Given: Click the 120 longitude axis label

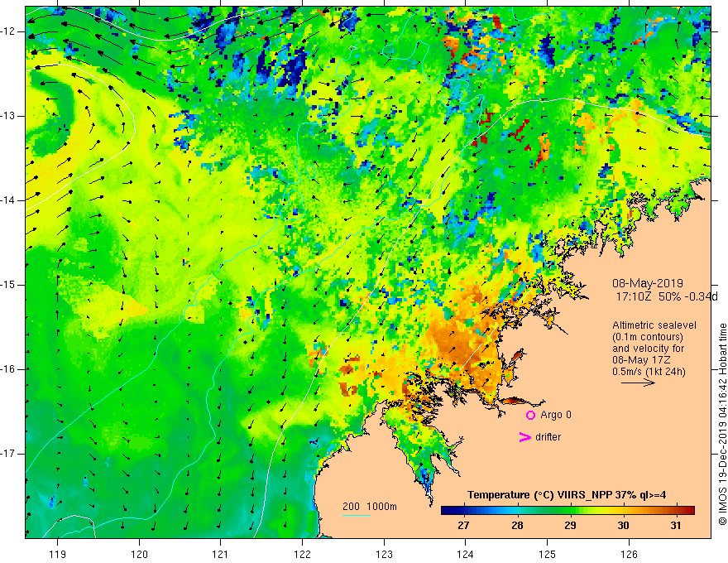Looking at the screenshot, I should 139,554.
